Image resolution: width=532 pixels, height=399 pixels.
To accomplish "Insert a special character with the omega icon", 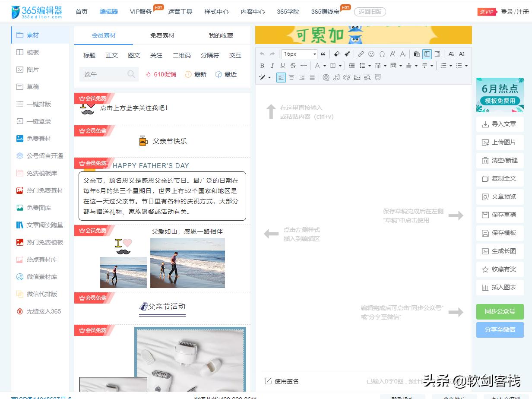I will [382, 54].
